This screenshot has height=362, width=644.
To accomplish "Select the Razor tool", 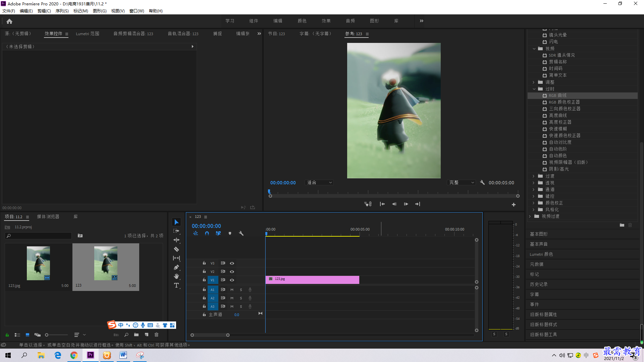I will tap(176, 249).
